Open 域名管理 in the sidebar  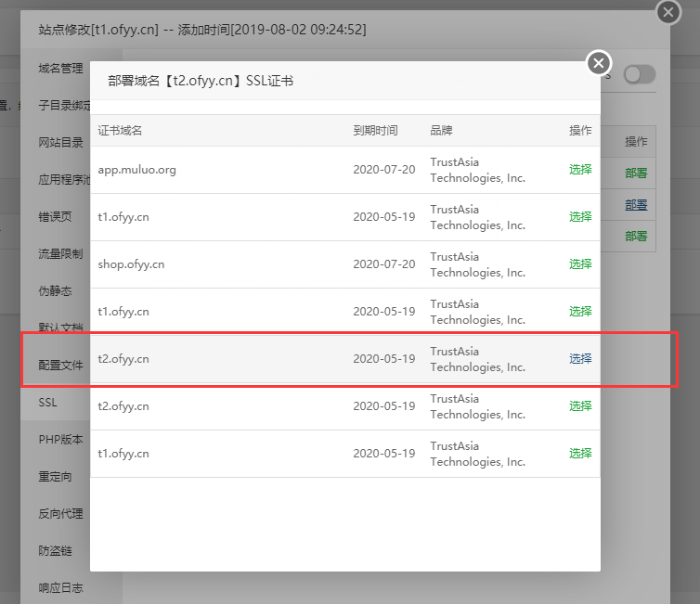tap(60, 69)
